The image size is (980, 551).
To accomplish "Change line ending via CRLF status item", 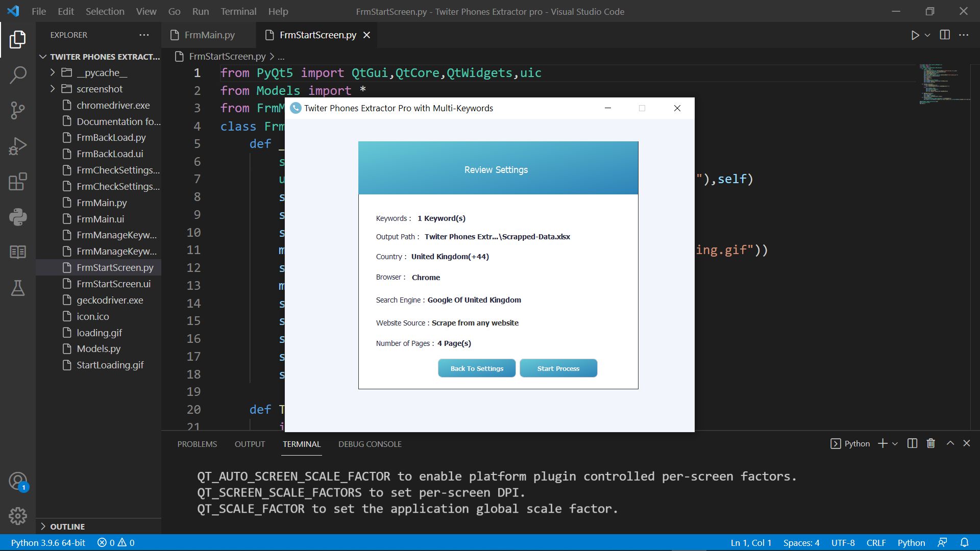I will click(x=876, y=542).
